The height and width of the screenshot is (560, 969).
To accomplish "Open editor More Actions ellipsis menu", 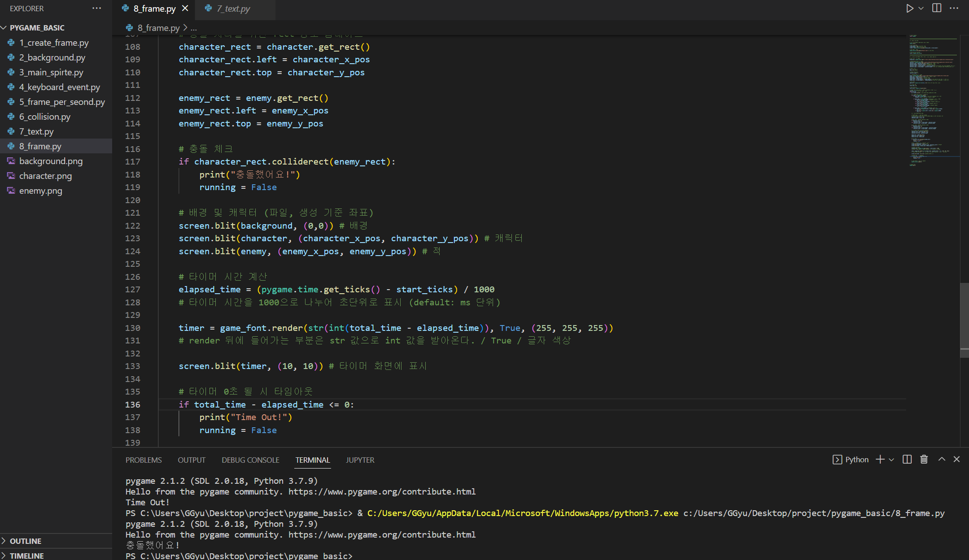I will 954,9.
